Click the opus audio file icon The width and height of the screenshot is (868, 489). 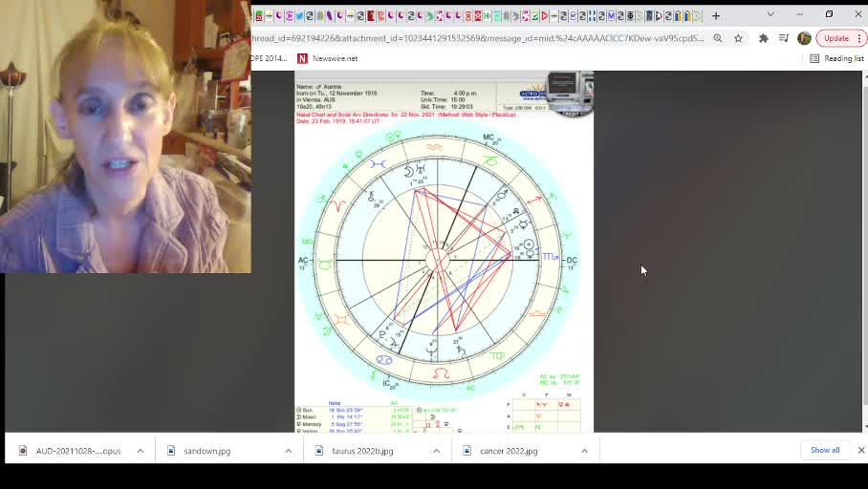pyautogui.click(x=23, y=451)
